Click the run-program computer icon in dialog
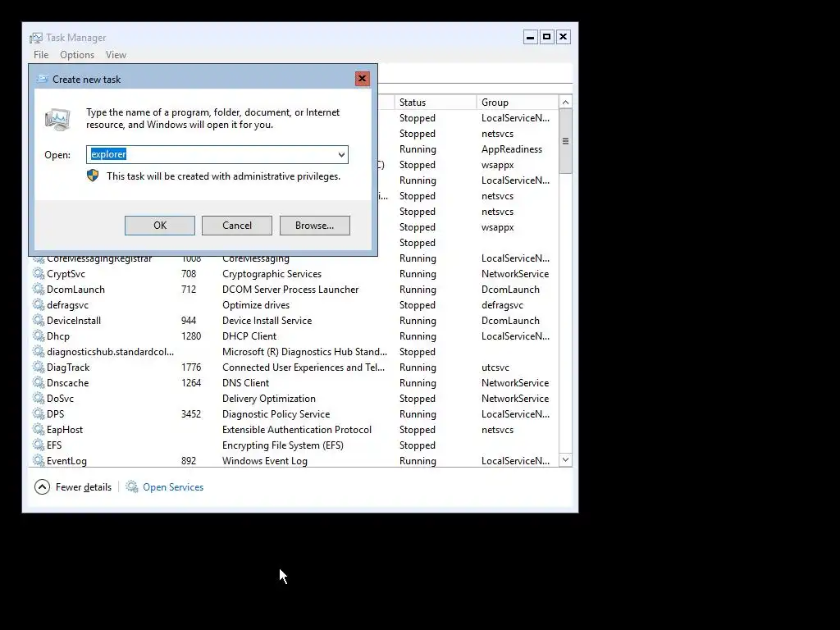 tap(57, 120)
